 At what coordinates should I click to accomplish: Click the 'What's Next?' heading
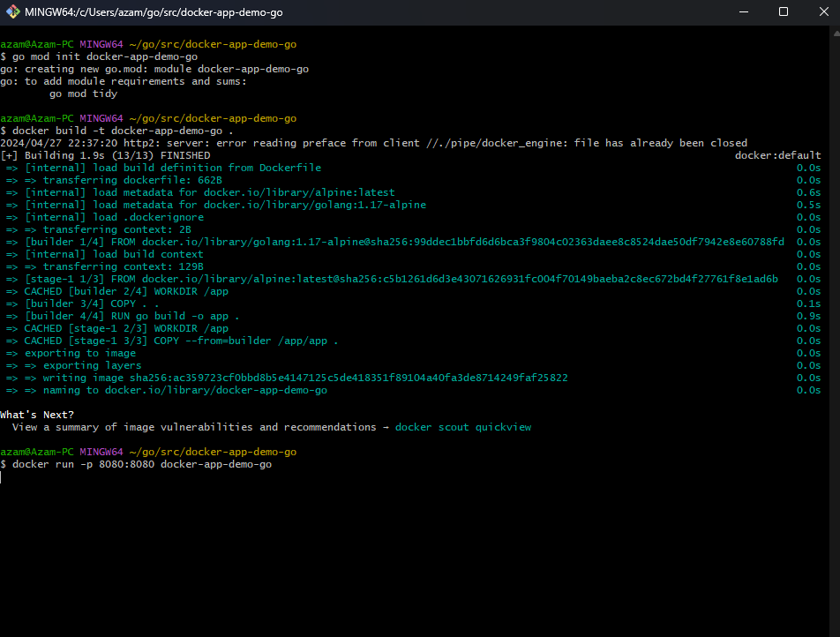coord(37,415)
